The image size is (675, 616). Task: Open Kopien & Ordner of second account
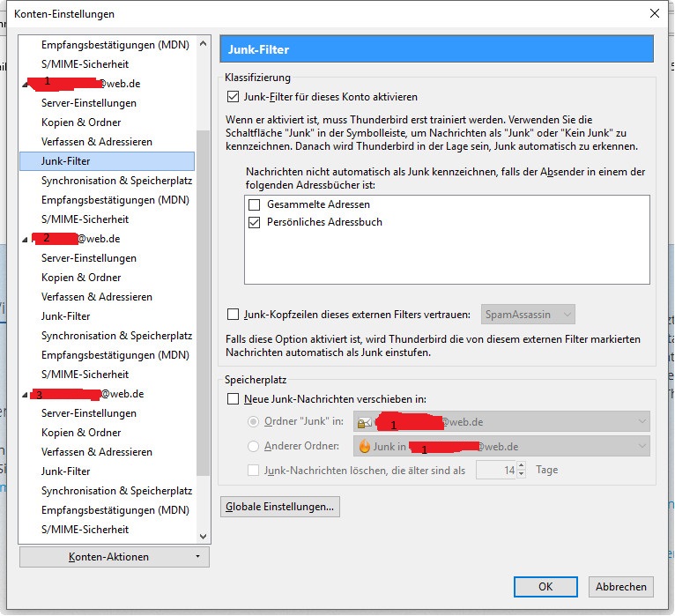[81, 278]
